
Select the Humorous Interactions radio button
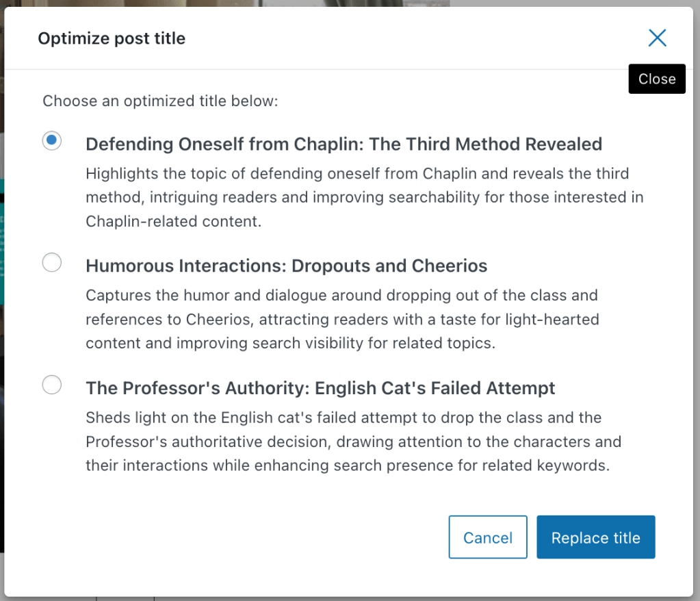tap(52, 262)
